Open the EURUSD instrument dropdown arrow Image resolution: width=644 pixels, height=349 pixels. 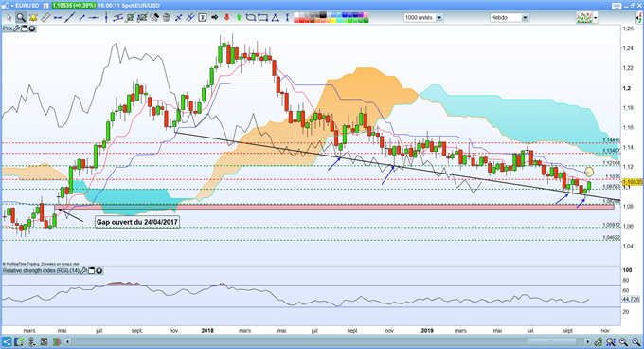(x=12, y=6)
